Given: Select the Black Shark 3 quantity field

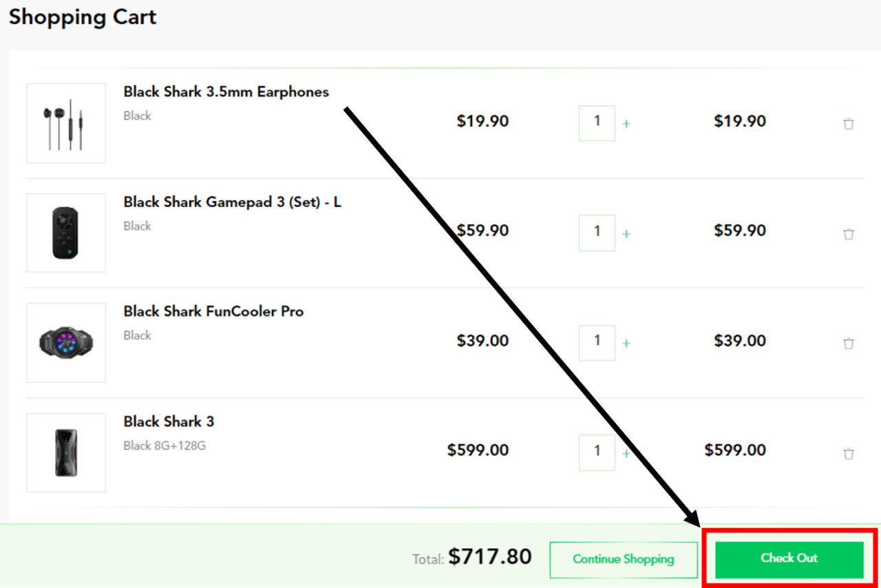Looking at the screenshot, I should [597, 453].
